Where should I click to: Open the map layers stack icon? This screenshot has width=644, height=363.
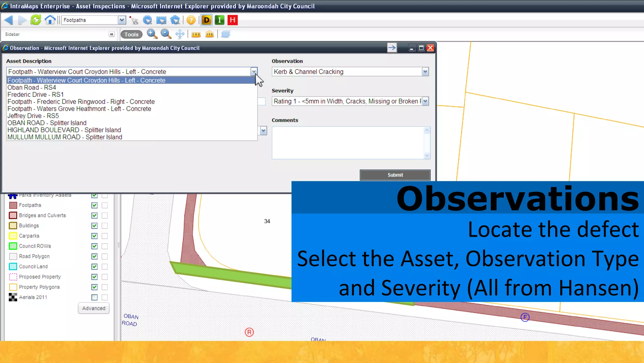pyautogui.click(x=225, y=34)
